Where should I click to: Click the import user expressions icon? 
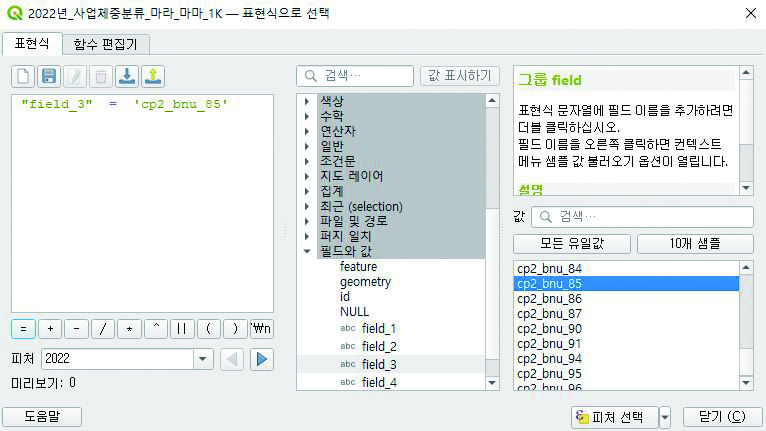pos(127,76)
